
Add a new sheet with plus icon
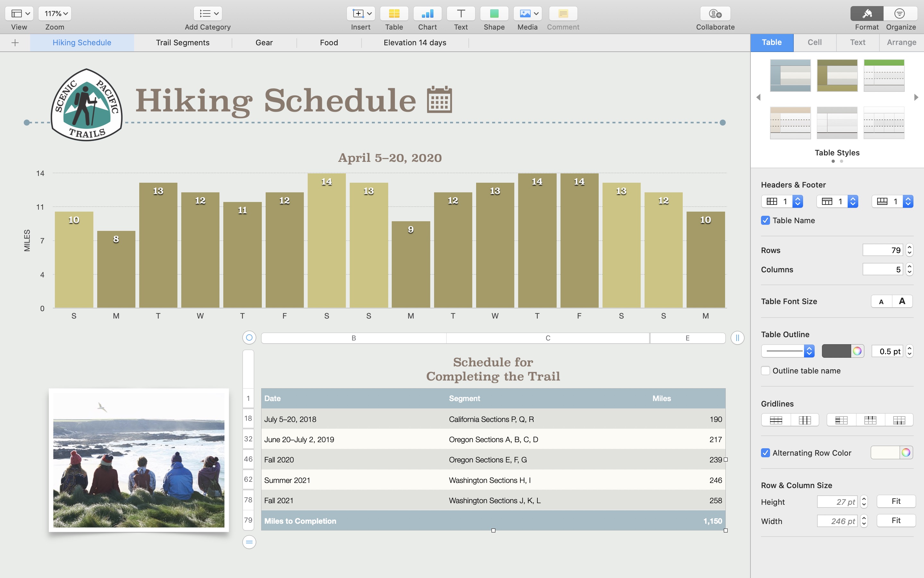(15, 42)
